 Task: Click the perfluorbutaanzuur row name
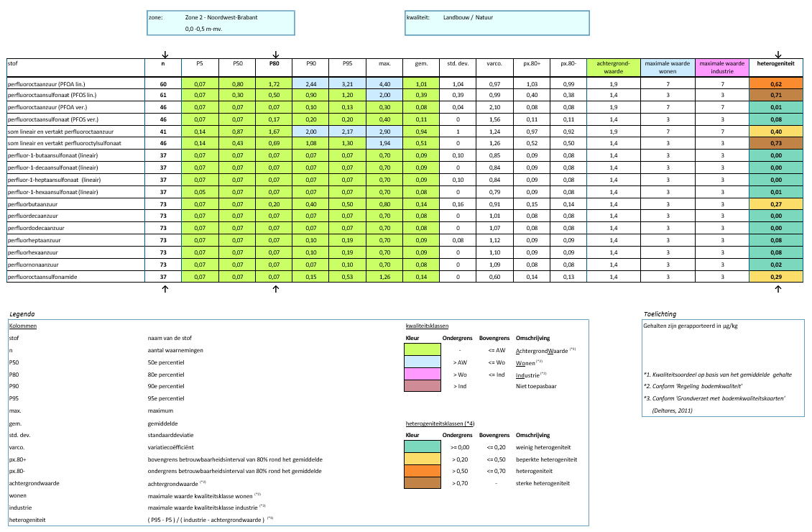pos(32,204)
